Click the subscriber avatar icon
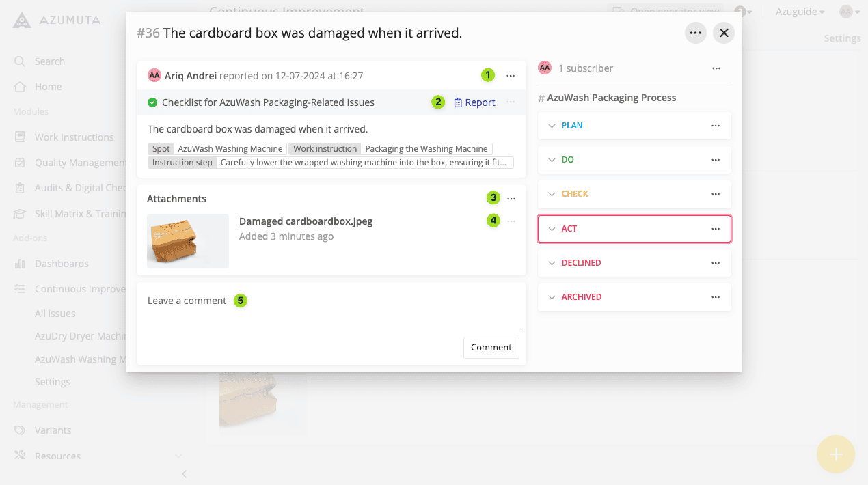Screen dimensions: 868x485 [545, 68]
